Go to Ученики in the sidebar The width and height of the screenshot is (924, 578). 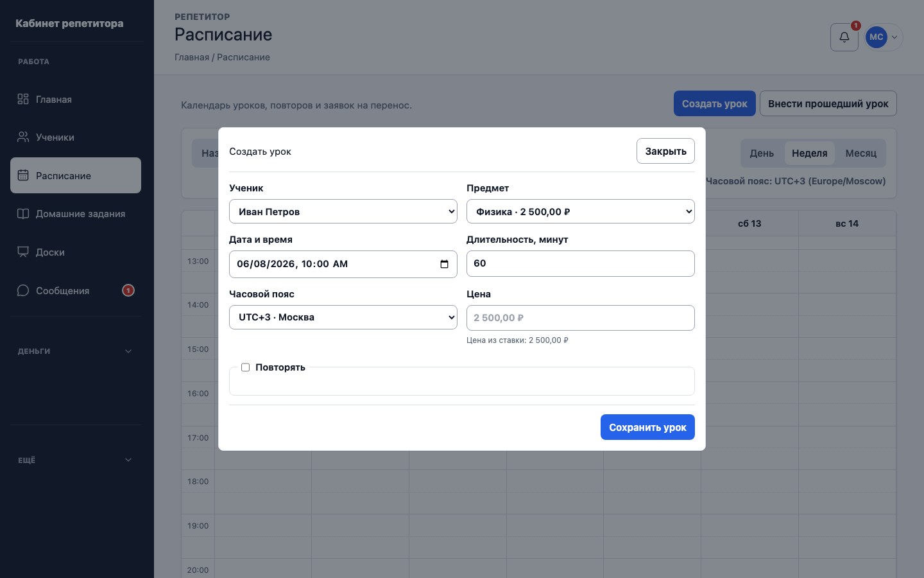point(76,137)
